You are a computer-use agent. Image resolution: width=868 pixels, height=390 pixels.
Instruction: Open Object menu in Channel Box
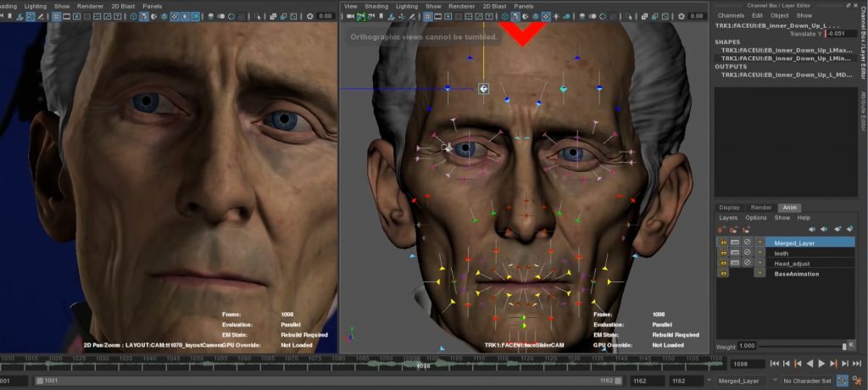click(x=780, y=15)
